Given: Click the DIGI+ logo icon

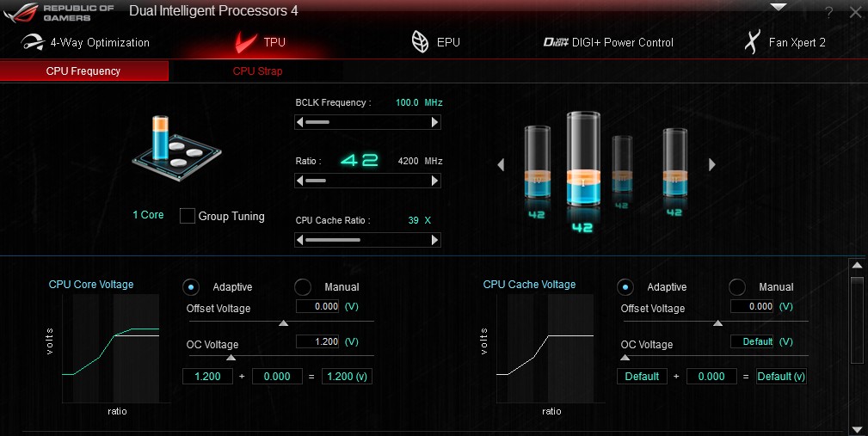Looking at the screenshot, I should (555, 42).
